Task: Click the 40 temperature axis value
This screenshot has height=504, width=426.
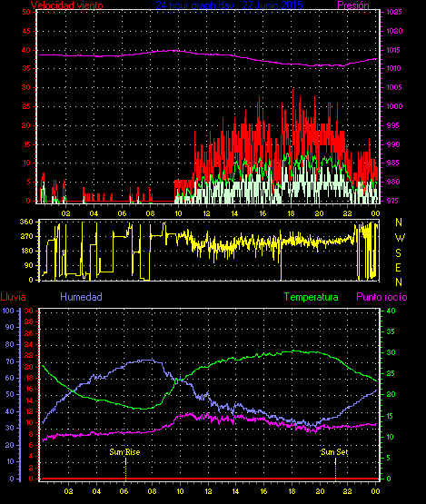Action: click(391, 311)
